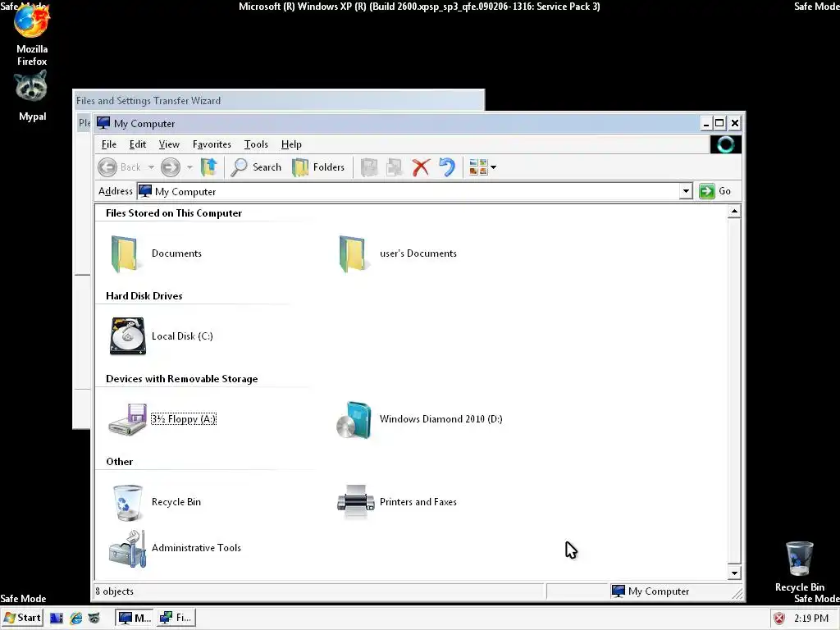The image size is (840, 630).
Task: Minimize the My Computer window
Action: [706, 123]
